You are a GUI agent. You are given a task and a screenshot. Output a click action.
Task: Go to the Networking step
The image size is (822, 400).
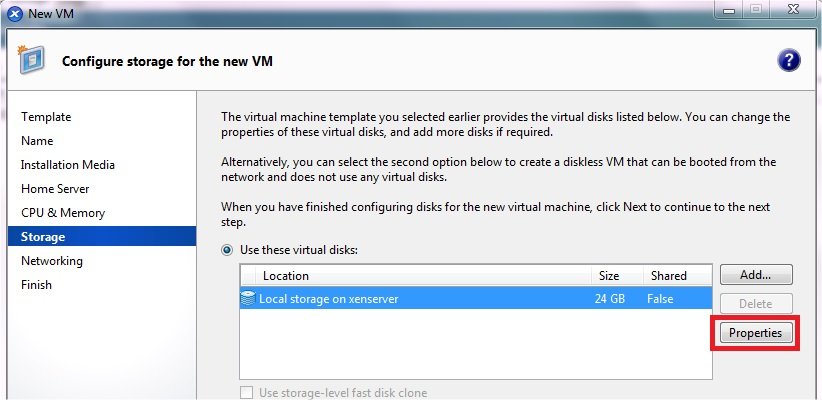(x=52, y=261)
